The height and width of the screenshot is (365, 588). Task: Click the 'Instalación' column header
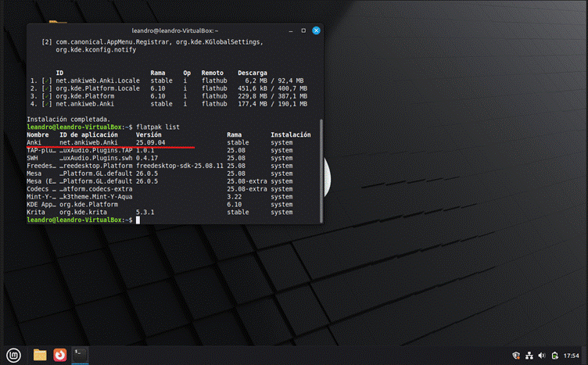pyautogui.click(x=291, y=135)
